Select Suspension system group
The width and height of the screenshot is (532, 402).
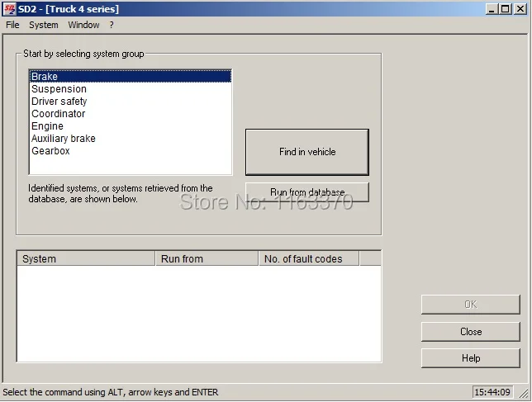[131, 89]
